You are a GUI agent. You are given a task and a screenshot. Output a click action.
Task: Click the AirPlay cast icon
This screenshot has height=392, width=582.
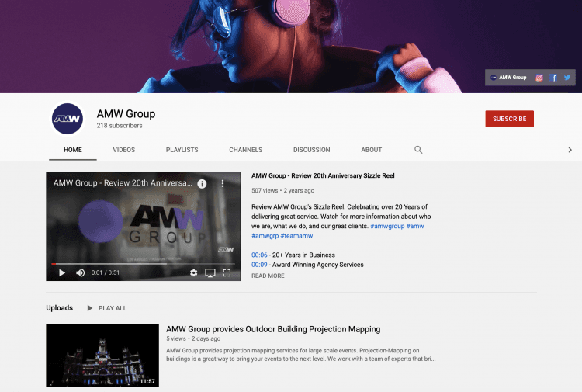[x=210, y=272]
